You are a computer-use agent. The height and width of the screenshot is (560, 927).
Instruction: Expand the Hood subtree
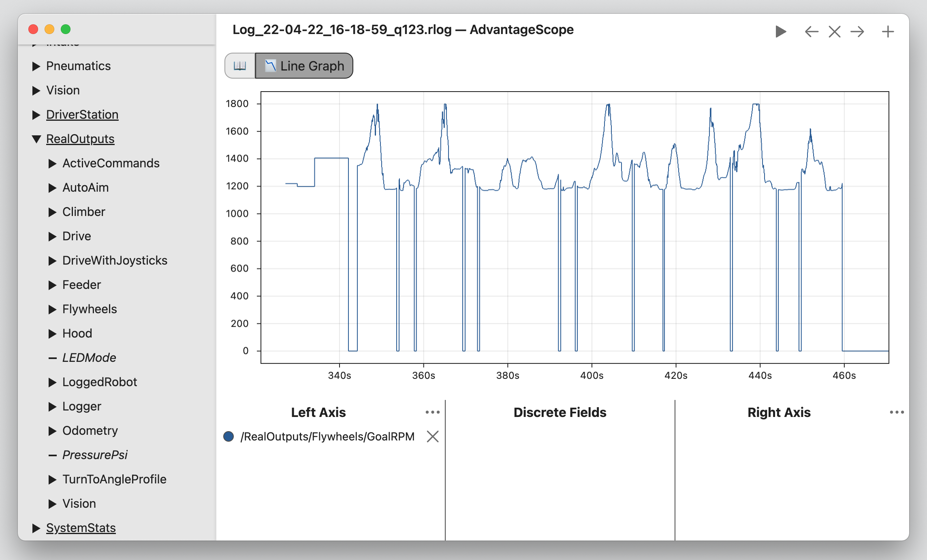coord(53,333)
